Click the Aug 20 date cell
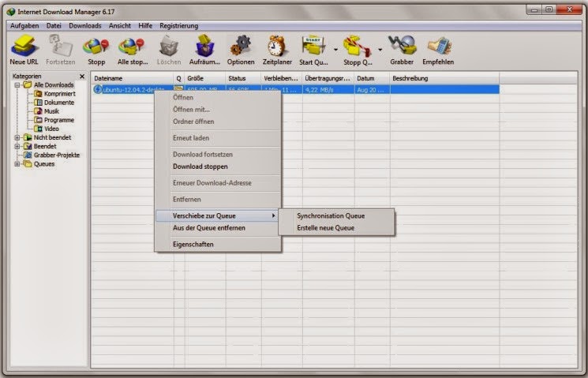This screenshot has width=588, height=378. pyautogui.click(x=373, y=90)
